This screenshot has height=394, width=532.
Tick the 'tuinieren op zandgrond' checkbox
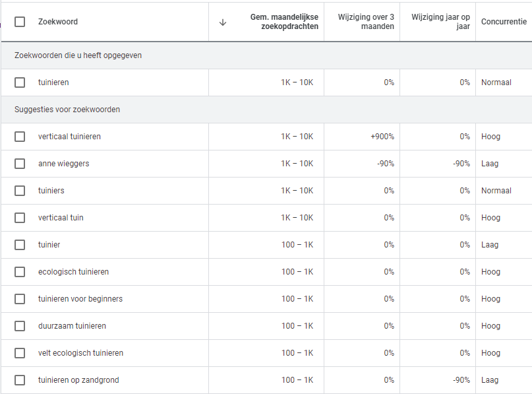[x=20, y=380]
